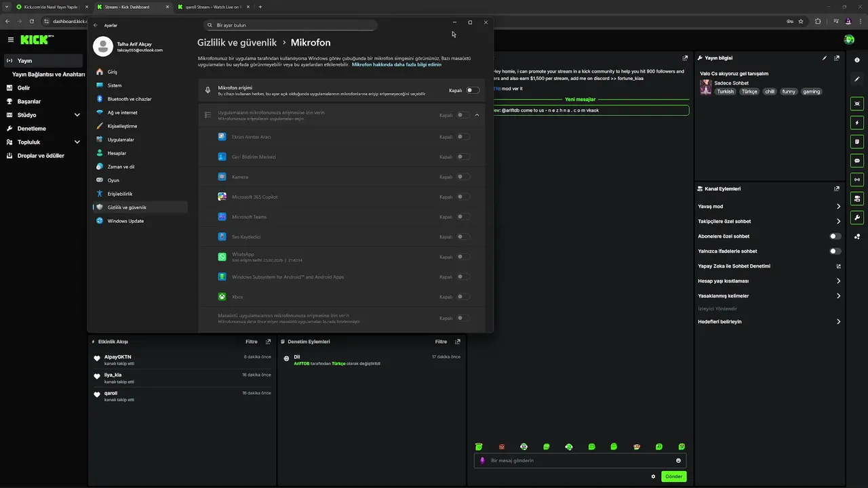Open Hedefleri belirleyin options
This screenshot has height=488, width=868.
click(769, 322)
